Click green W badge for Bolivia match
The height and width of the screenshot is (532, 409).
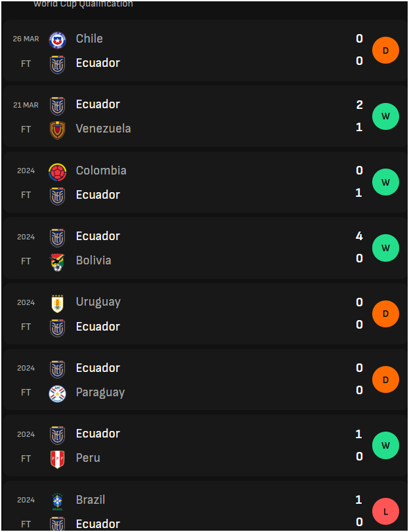coord(385,248)
